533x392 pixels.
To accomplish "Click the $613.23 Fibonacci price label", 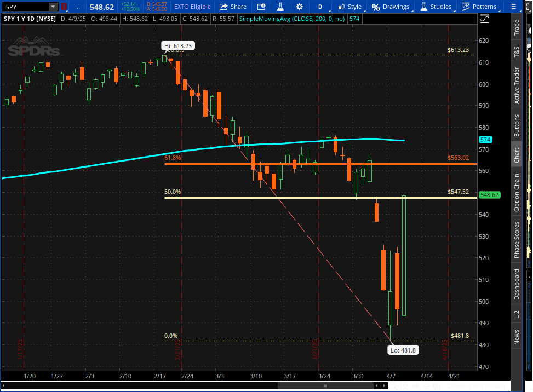I will coord(458,50).
